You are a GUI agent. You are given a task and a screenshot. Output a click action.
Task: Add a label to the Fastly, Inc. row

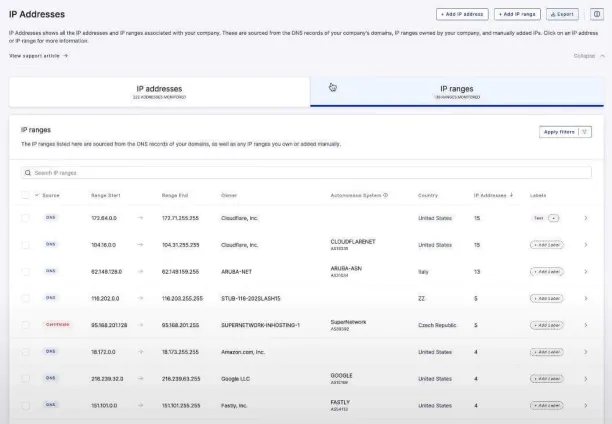tap(546, 406)
